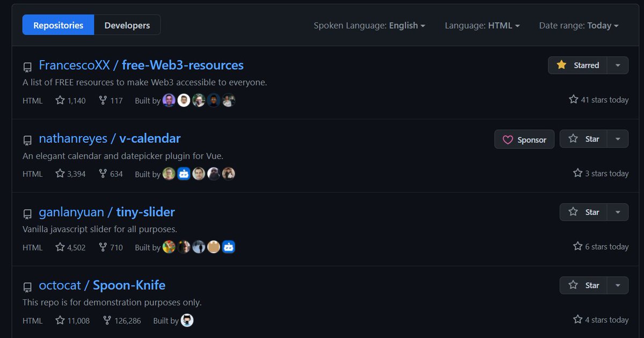View 3,394 stargazers of v-calendar
Image resolution: width=644 pixels, height=338 pixels.
[70, 174]
